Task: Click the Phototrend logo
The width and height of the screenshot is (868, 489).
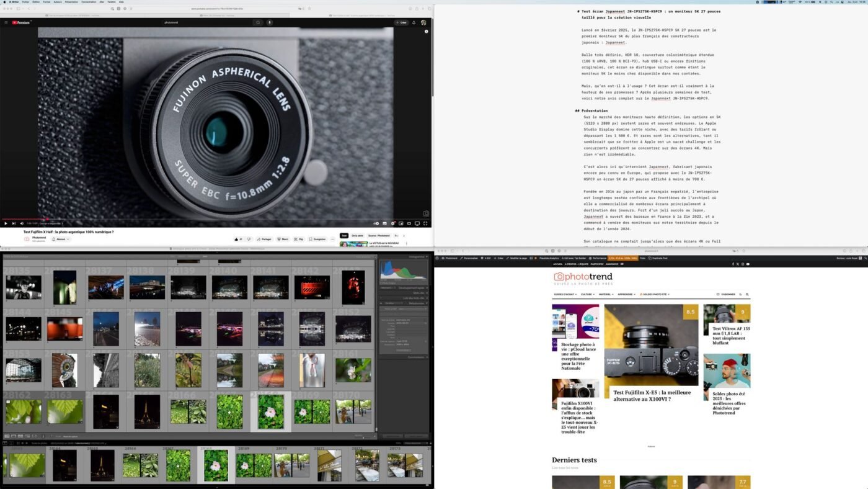Action: coord(583,277)
